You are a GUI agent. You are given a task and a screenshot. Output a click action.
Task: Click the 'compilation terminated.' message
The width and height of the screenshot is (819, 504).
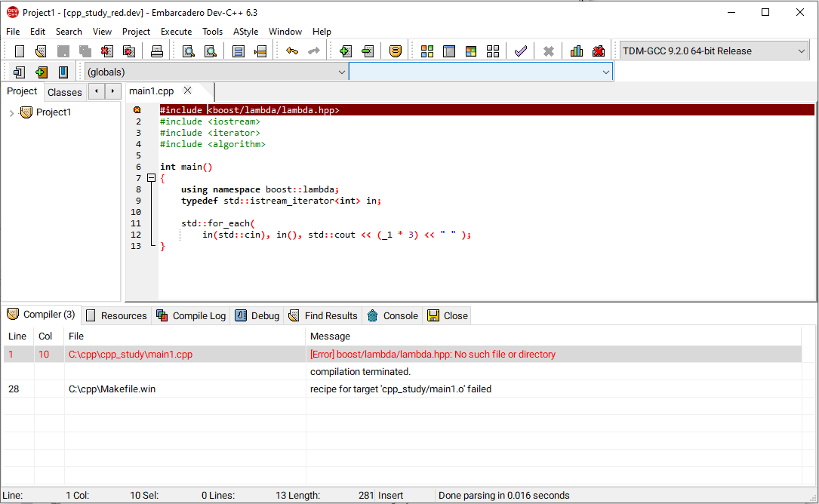pos(360,372)
